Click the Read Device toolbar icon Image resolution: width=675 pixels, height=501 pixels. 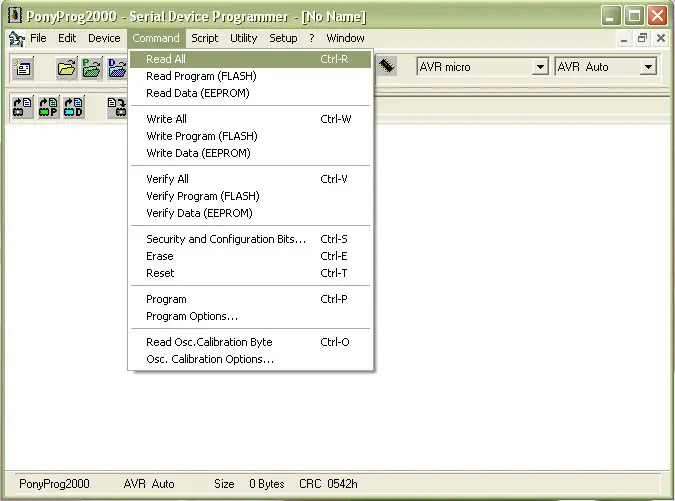point(22,107)
